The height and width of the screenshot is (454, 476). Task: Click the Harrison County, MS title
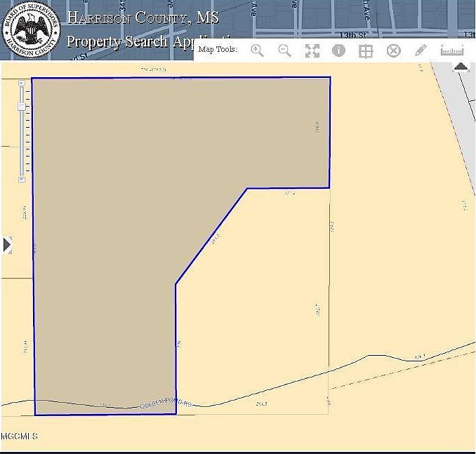(143, 17)
